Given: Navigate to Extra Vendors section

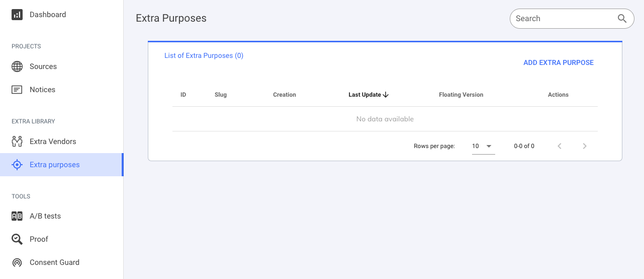Looking at the screenshot, I should click(x=53, y=142).
